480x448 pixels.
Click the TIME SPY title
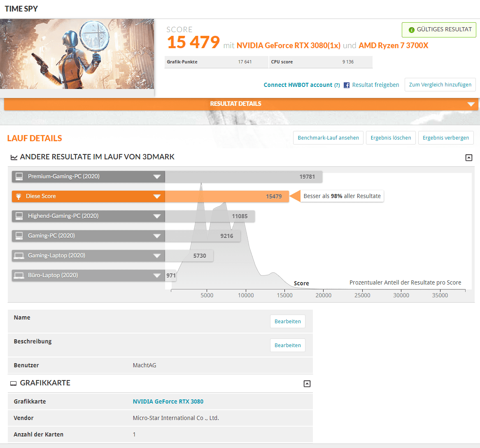pyautogui.click(x=21, y=9)
